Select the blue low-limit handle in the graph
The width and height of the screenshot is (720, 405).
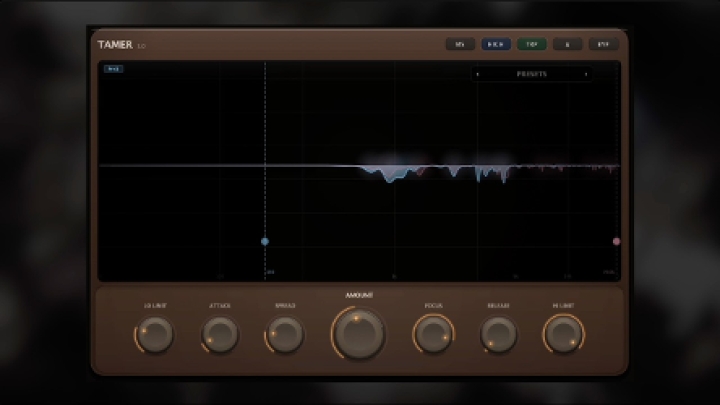tap(265, 241)
